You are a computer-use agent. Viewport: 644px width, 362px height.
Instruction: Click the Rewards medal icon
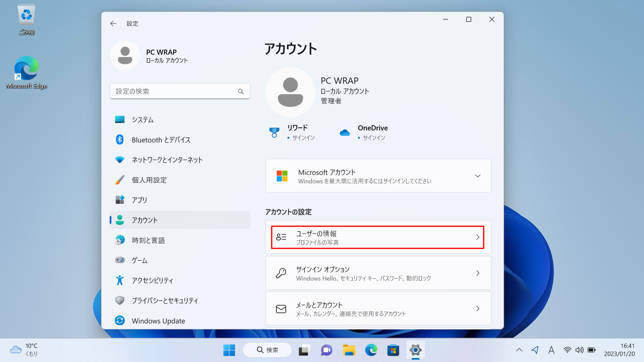point(274,133)
